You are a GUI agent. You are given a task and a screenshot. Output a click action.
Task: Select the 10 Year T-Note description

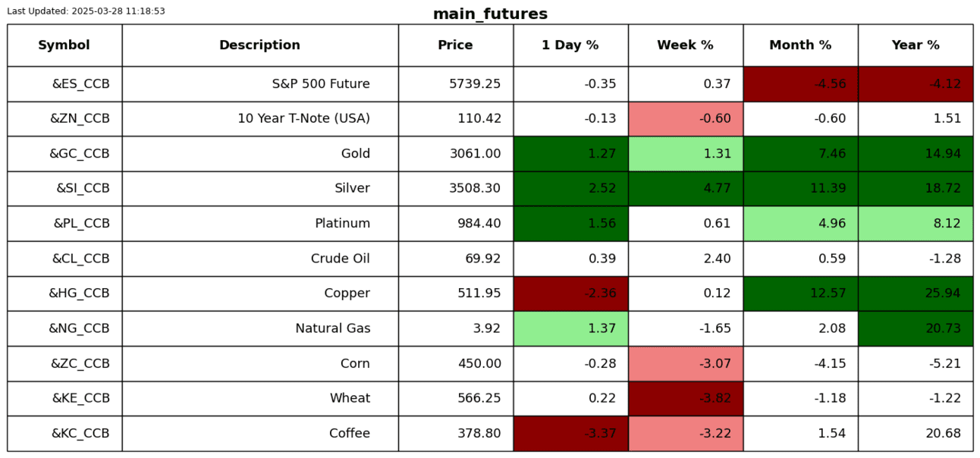pos(303,119)
